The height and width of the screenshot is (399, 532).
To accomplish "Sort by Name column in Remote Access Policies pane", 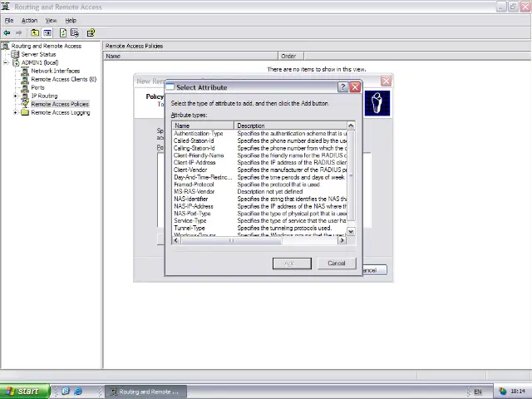I will (x=190, y=56).
